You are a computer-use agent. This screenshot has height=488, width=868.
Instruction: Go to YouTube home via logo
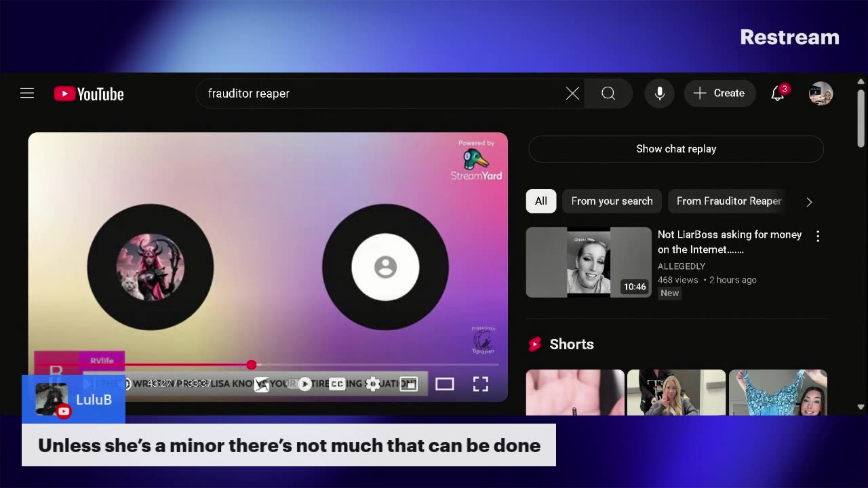click(89, 94)
